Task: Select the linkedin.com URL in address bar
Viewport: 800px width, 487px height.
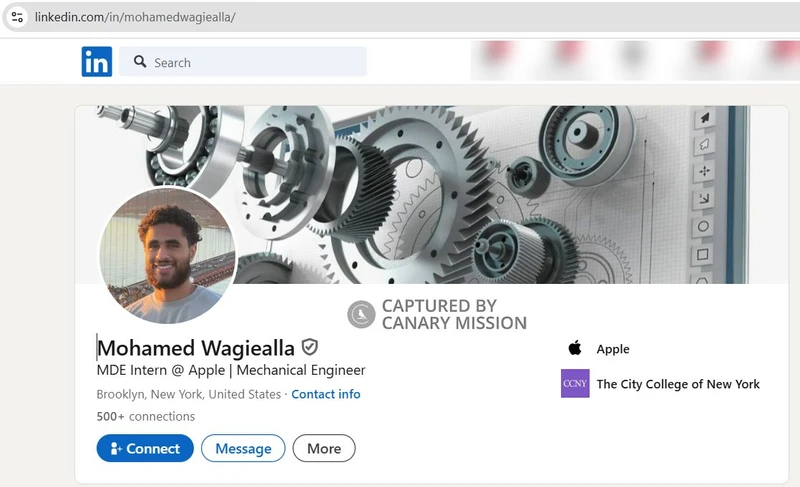Action: [x=135, y=17]
